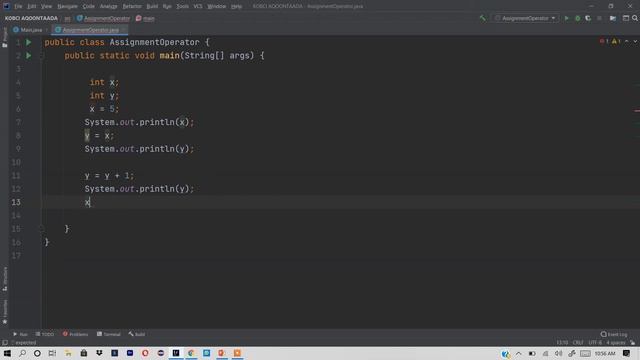Open the Project tool window sidebar button
The height and width of the screenshot is (360, 640).
tap(4, 38)
